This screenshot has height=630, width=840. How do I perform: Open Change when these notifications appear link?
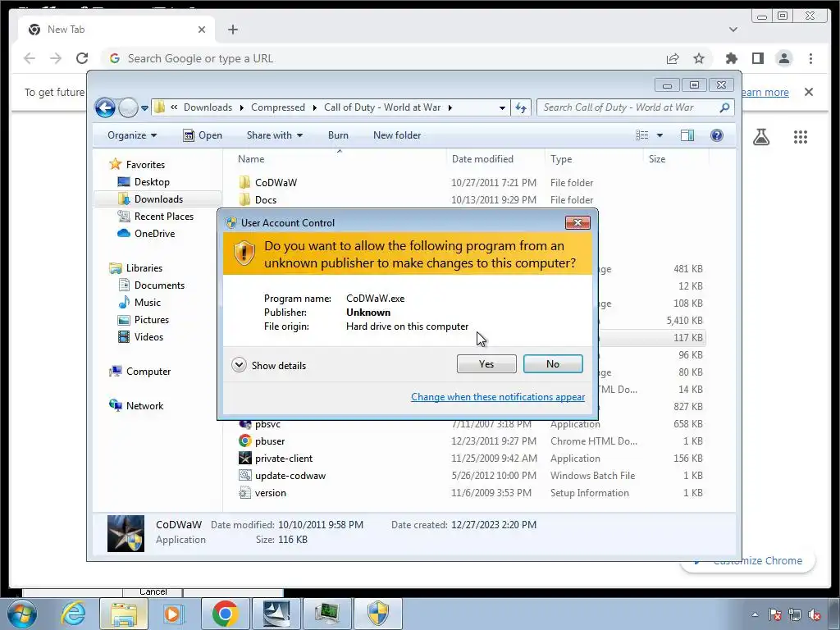pyautogui.click(x=498, y=397)
